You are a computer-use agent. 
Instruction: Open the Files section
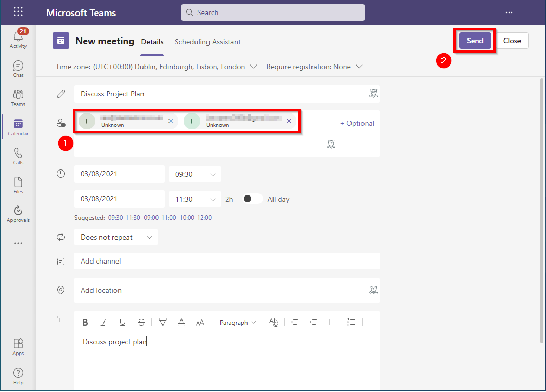18,185
